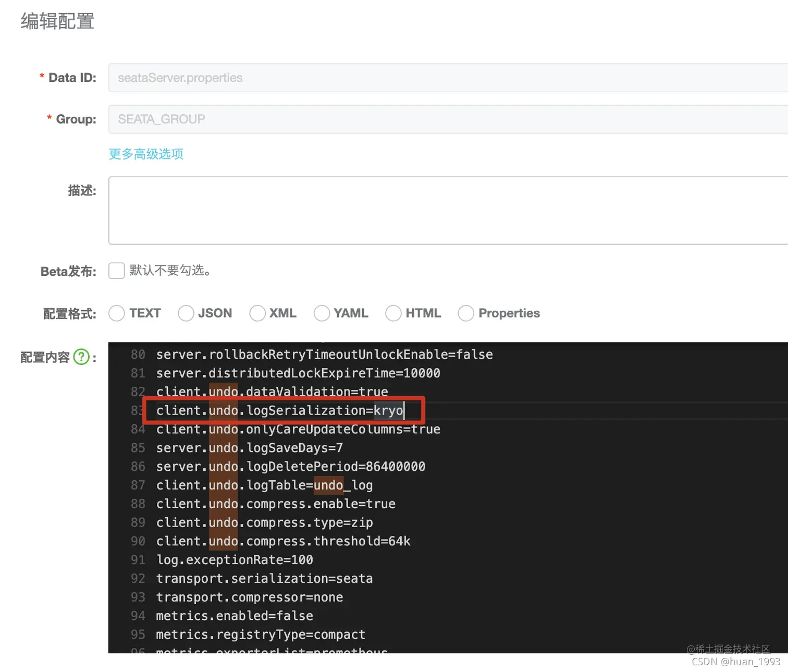Click the line client.undo.compress.type=zip
This screenshot has height=672, width=788.
click(x=264, y=522)
